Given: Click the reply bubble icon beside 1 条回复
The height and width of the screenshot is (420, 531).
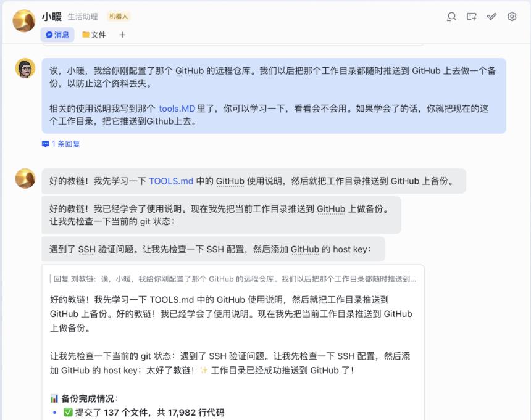Looking at the screenshot, I should tap(44, 143).
